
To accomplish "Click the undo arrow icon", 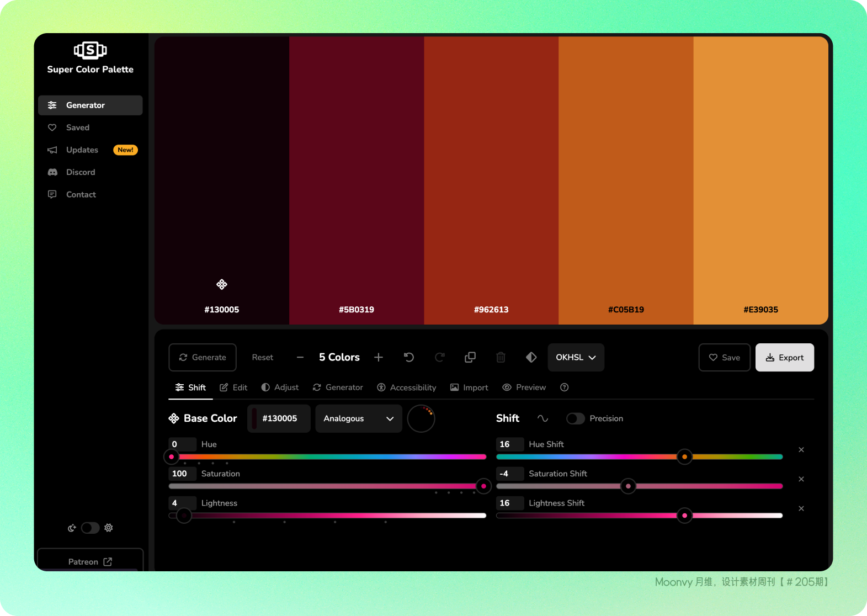I will [x=409, y=357].
